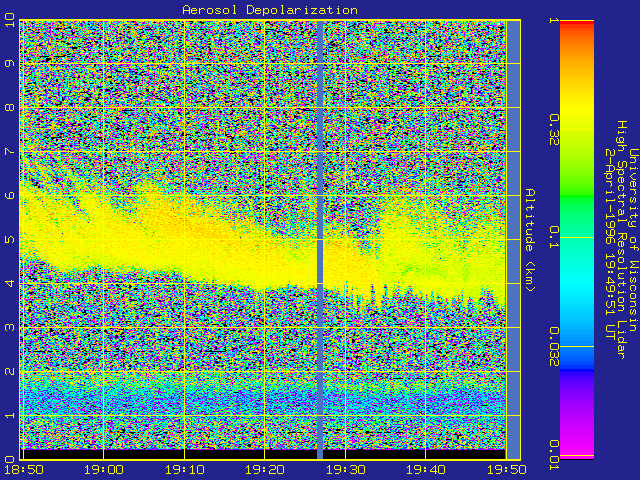Click the altitude label 0 on left axis
The height and width of the screenshot is (480, 640).
click(10, 459)
